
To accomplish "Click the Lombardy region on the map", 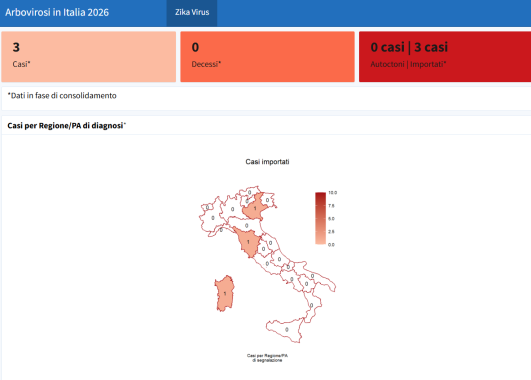I will coord(232,209).
